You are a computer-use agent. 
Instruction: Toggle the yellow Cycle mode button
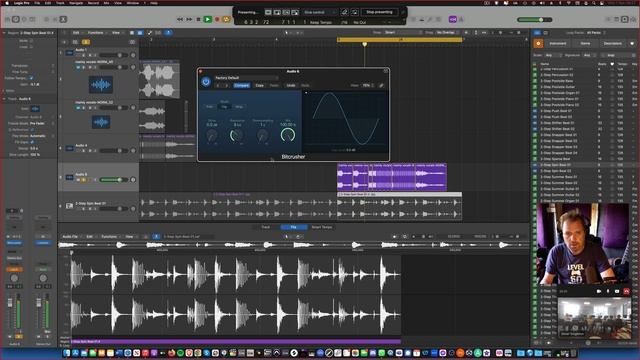226,19
